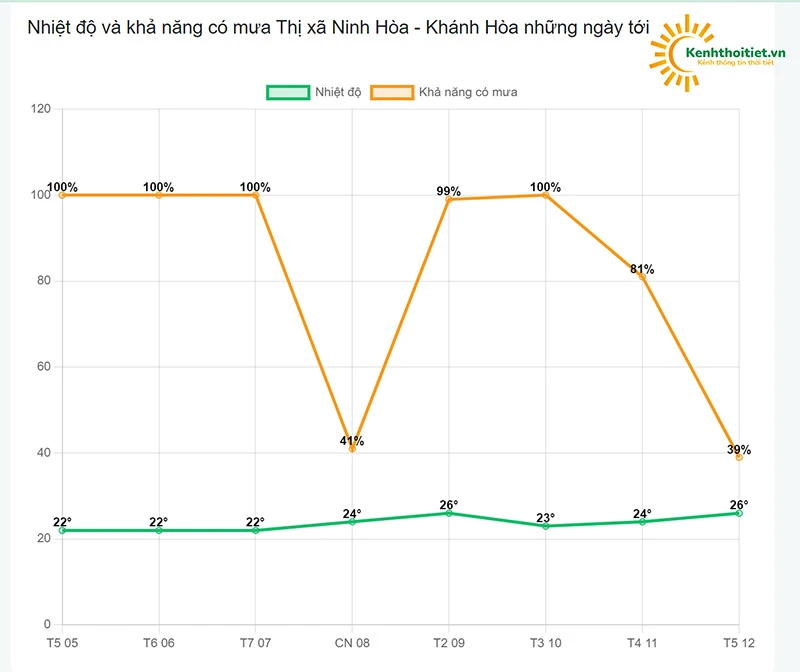Click the 24° temperature point on CN 08
This screenshot has width=800, height=672.
[x=352, y=522]
